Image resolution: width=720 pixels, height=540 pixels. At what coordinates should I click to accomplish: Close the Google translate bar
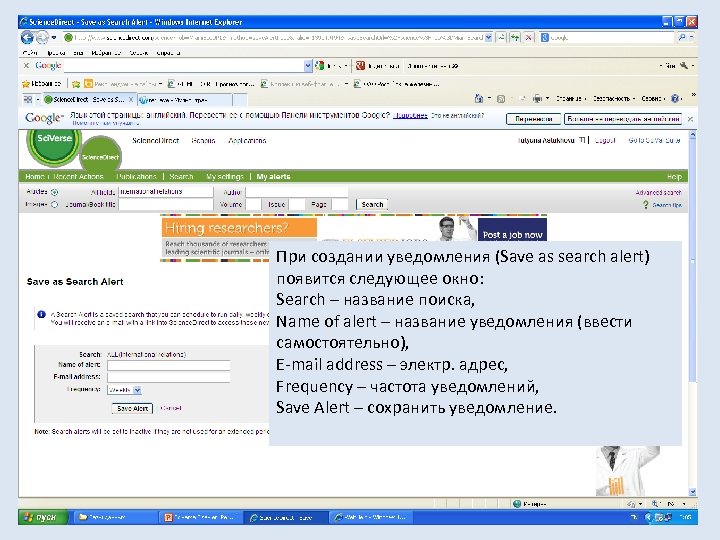(x=690, y=119)
